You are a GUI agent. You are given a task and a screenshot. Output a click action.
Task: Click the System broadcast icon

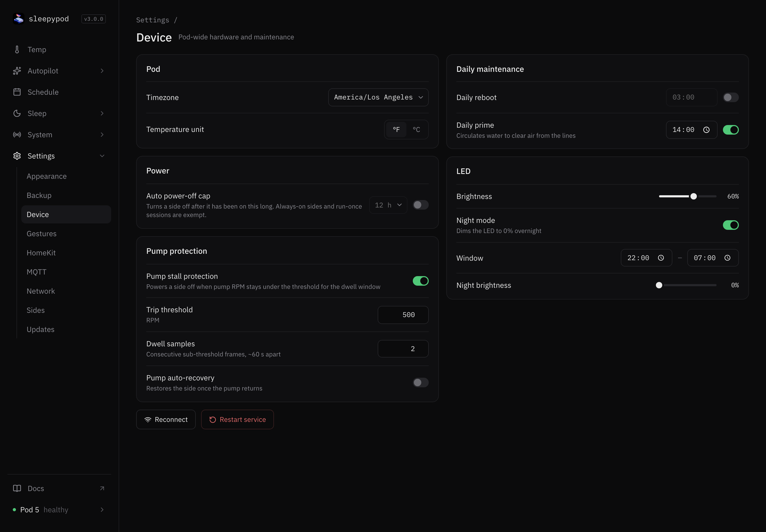coord(17,135)
